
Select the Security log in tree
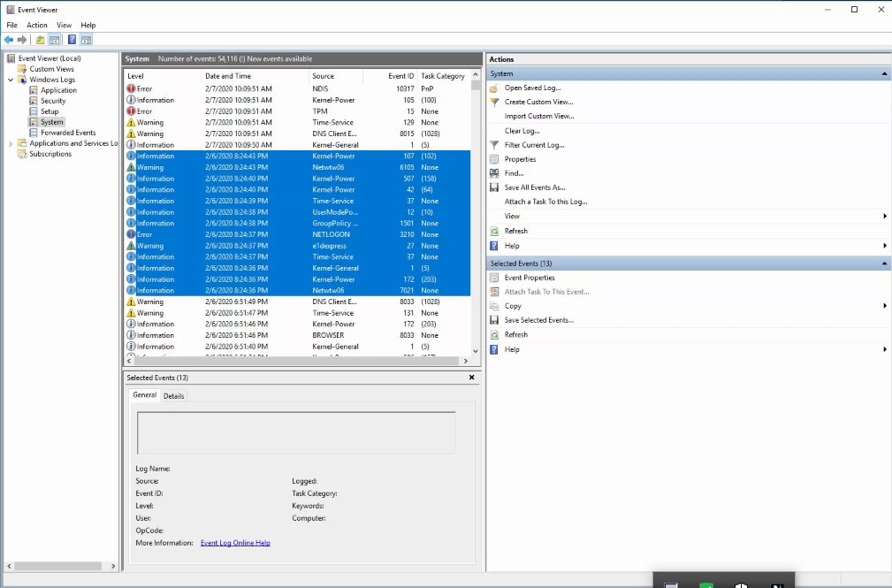click(x=53, y=102)
